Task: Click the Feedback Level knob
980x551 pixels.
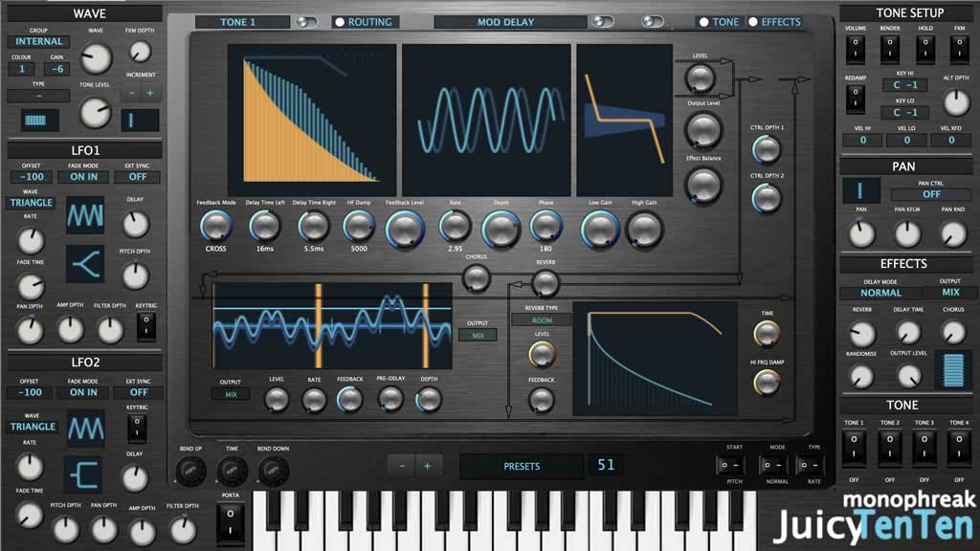Action: [x=405, y=229]
